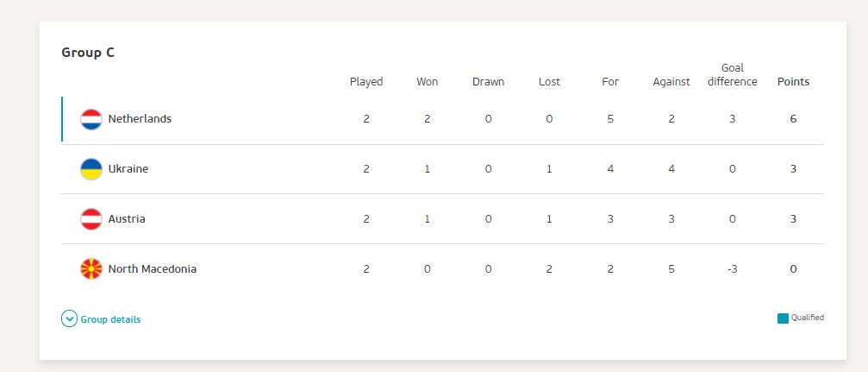Viewport: 868px width, 372px height.
Task: Expand Group details with chevron circle icon
Action: coord(69,318)
